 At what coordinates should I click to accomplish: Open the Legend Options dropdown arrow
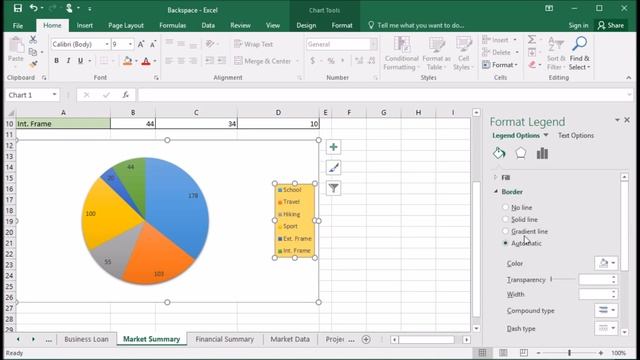[x=546, y=135]
